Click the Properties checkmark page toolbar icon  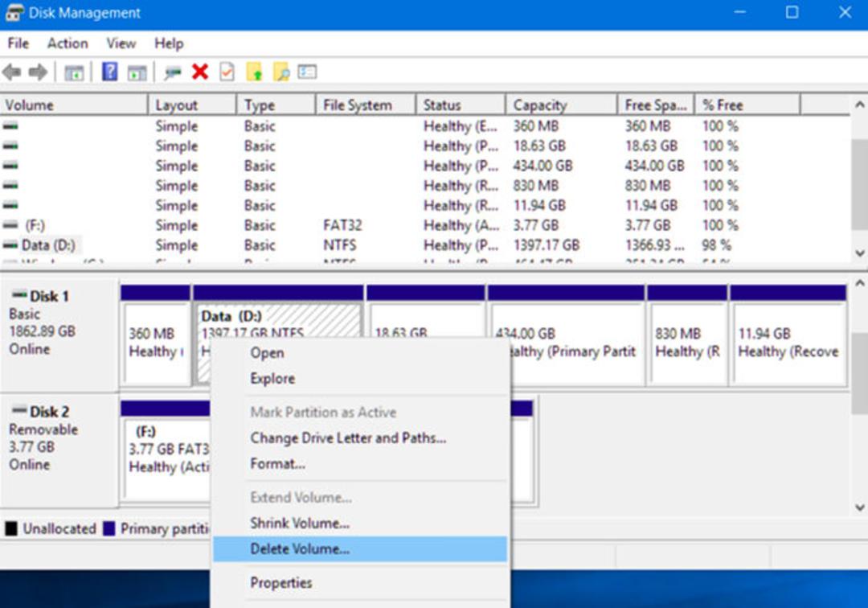227,72
